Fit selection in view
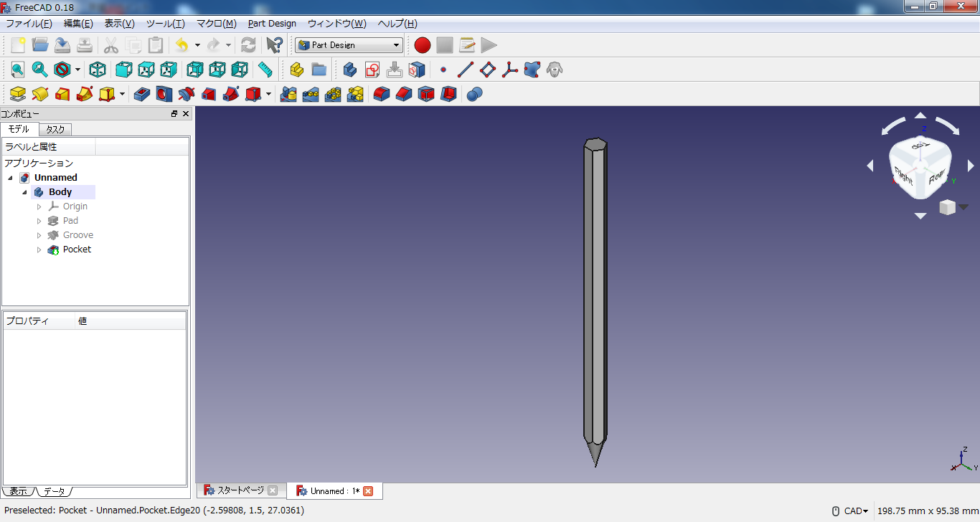The image size is (980, 522). click(x=39, y=70)
